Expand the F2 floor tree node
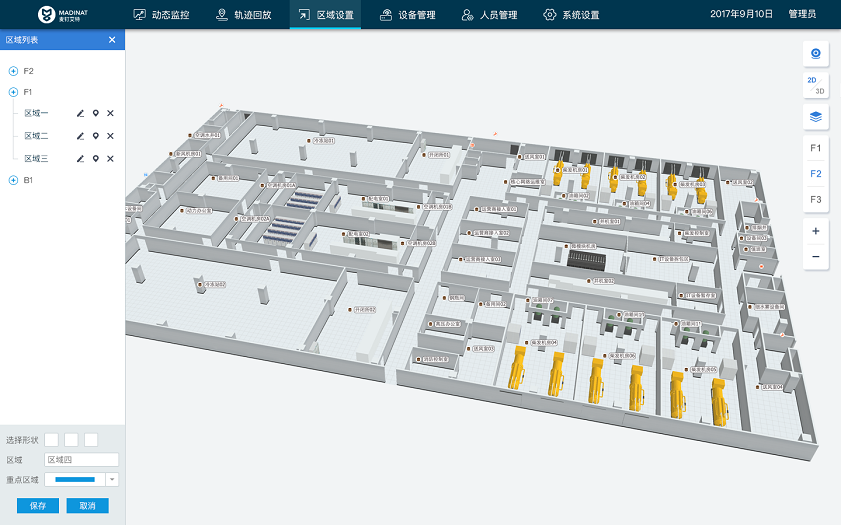The width and height of the screenshot is (841, 525). pyautogui.click(x=13, y=71)
